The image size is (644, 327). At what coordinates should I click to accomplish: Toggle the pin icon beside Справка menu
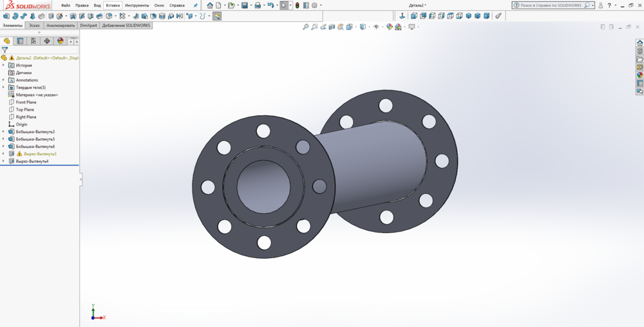tap(195, 5)
